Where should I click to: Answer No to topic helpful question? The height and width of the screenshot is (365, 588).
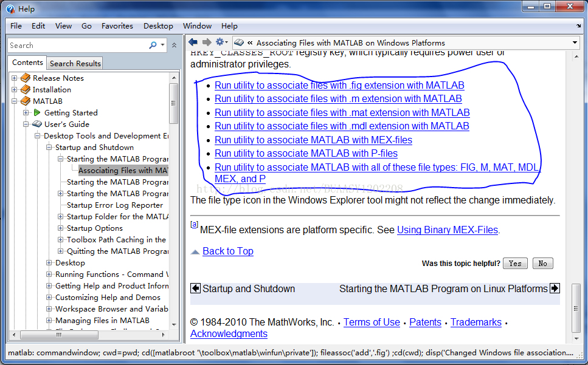[x=542, y=263]
